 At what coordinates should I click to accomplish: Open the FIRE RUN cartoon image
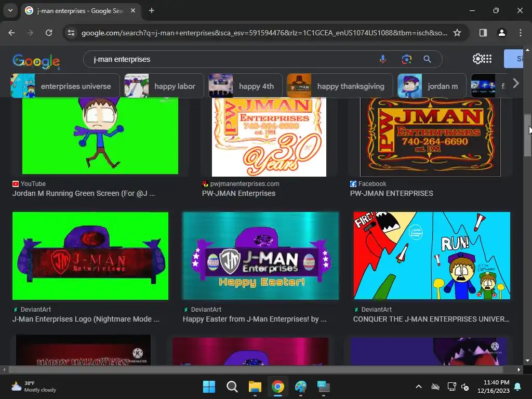[432, 256]
